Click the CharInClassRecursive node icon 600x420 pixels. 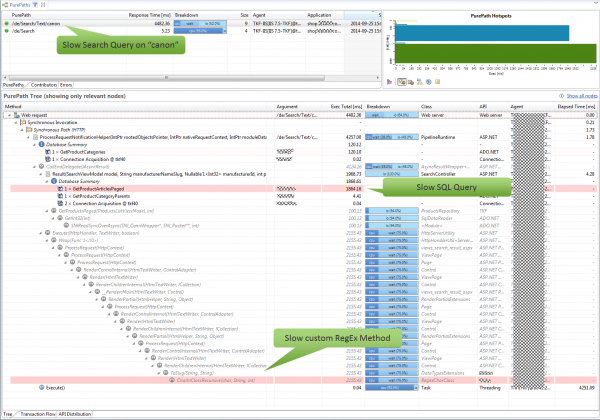pos(172,380)
